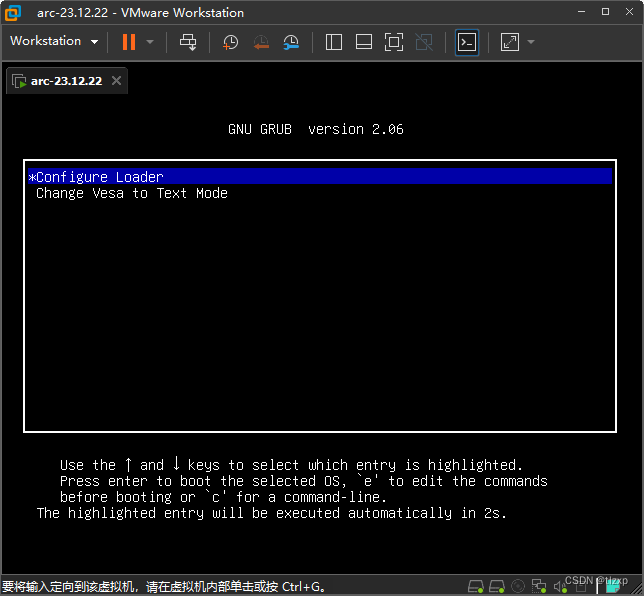Switch to console view

pyautogui.click(x=467, y=42)
